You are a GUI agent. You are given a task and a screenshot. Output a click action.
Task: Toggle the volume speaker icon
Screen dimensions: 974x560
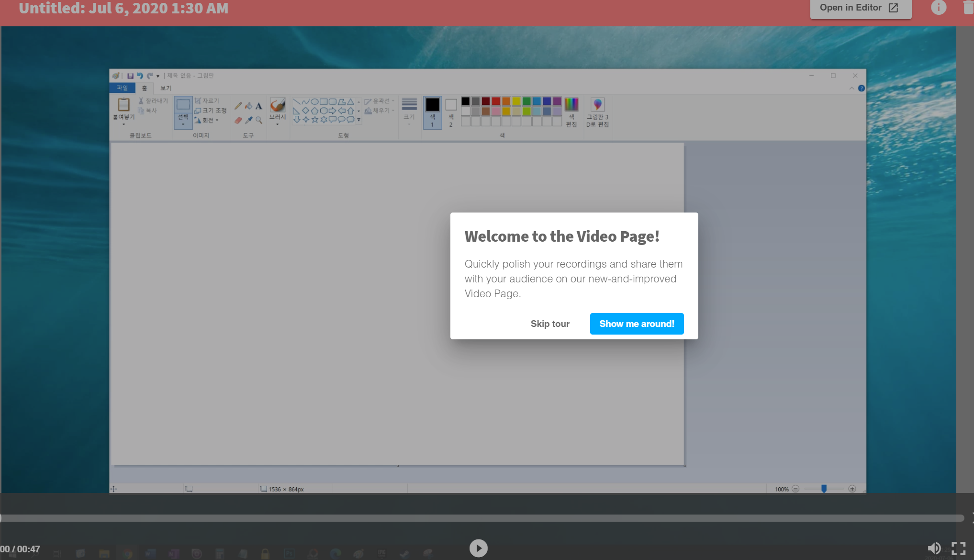click(934, 548)
